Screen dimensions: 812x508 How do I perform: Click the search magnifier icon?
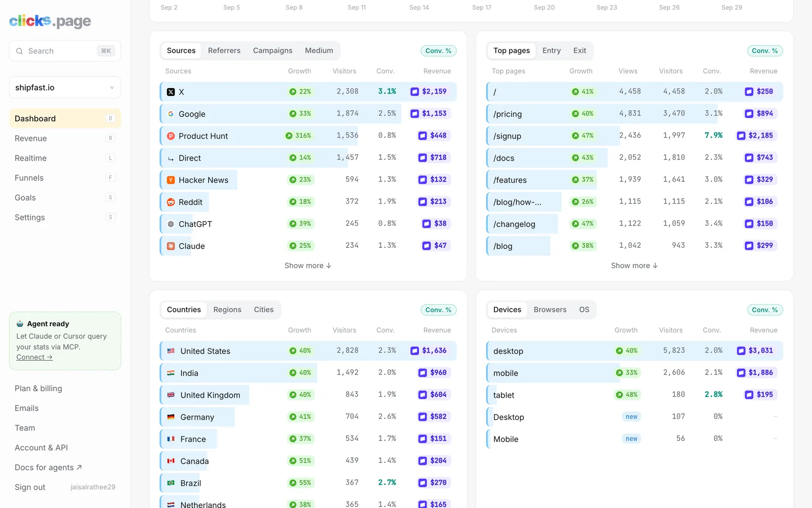click(20, 51)
